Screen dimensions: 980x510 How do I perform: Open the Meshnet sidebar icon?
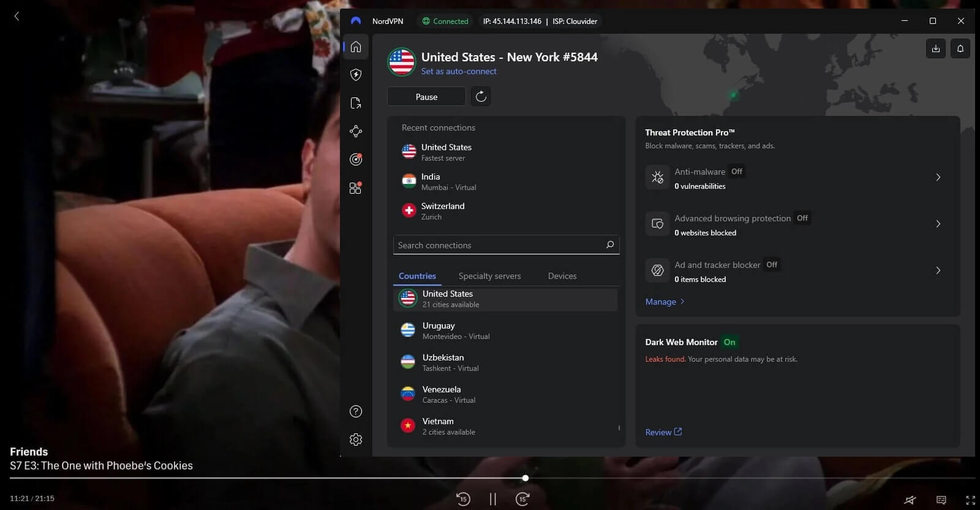click(356, 131)
